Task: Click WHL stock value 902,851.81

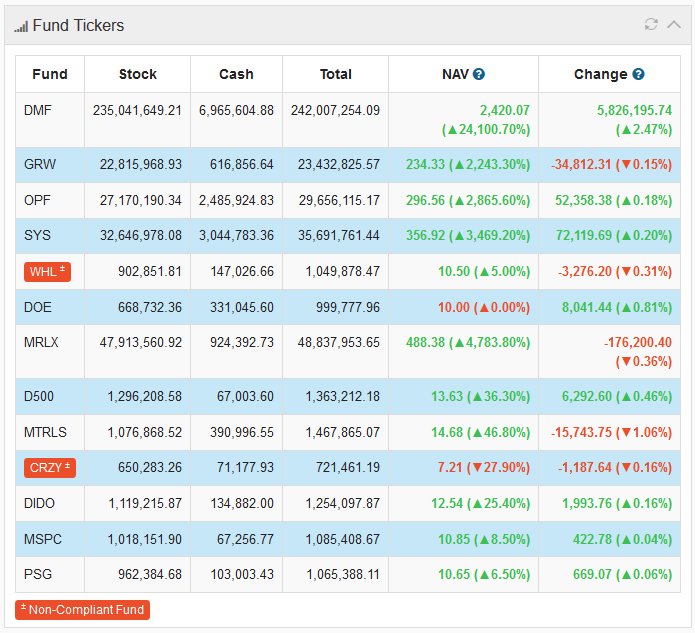Action: point(150,272)
